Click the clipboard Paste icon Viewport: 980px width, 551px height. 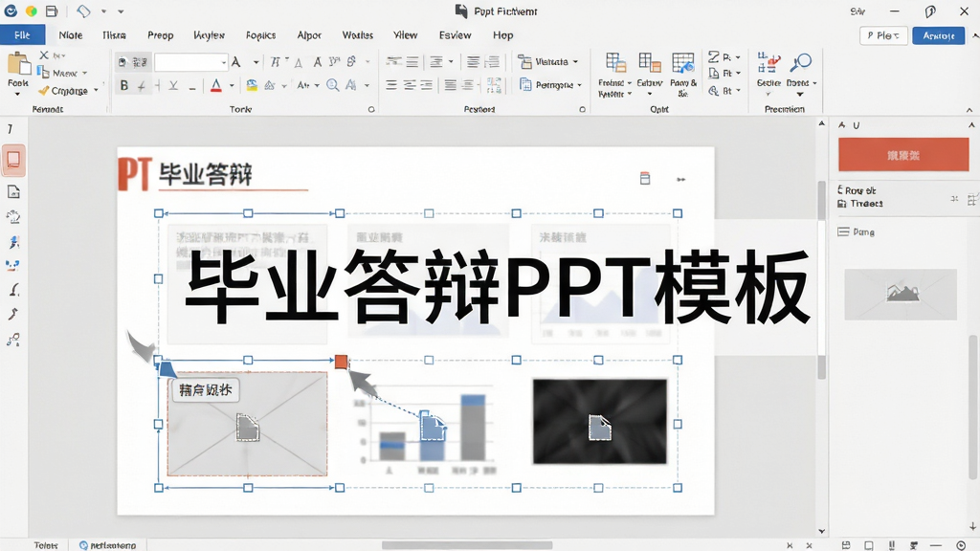click(18, 64)
